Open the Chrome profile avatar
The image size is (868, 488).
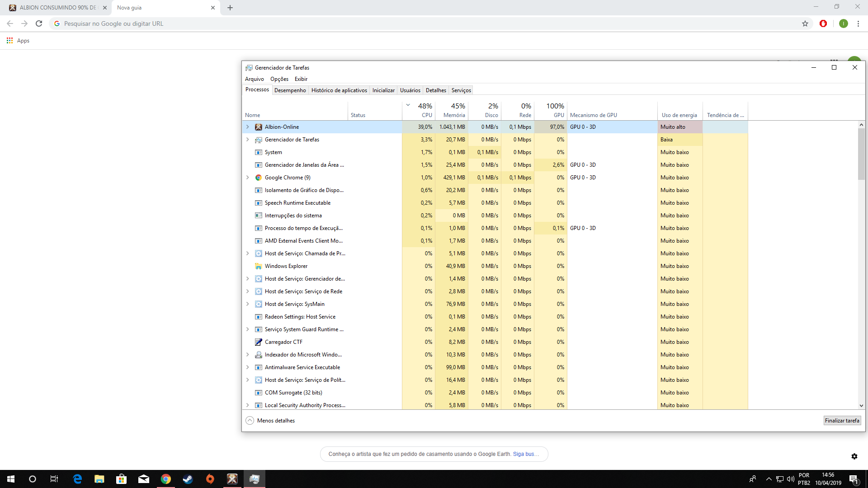[844, 23]
